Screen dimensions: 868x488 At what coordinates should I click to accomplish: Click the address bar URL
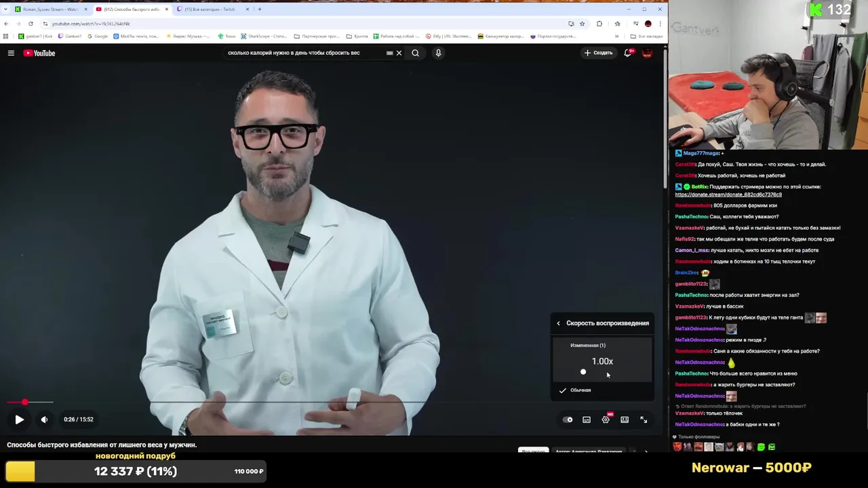(91, 24)
